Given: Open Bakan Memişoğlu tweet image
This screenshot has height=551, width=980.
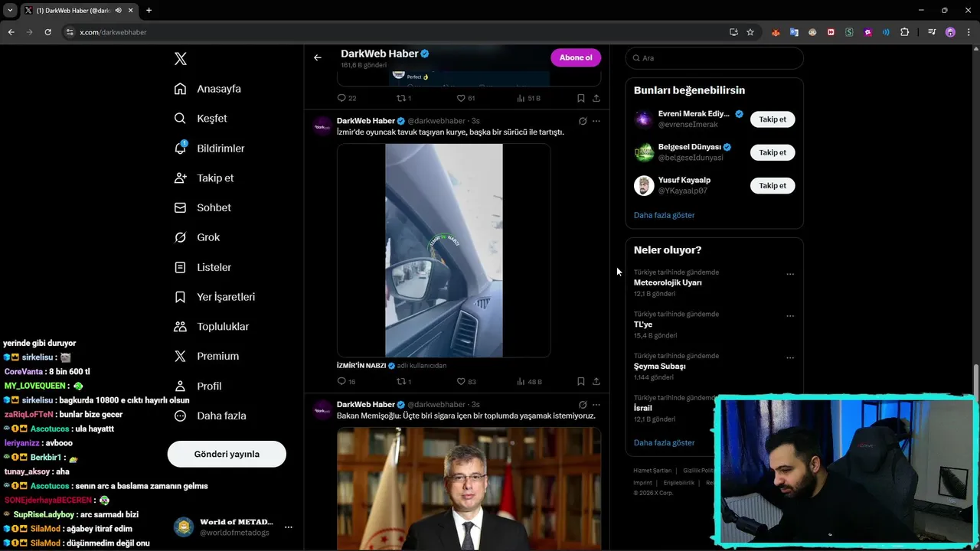Looking at the screenshot, I should click(x=469, y=488).
